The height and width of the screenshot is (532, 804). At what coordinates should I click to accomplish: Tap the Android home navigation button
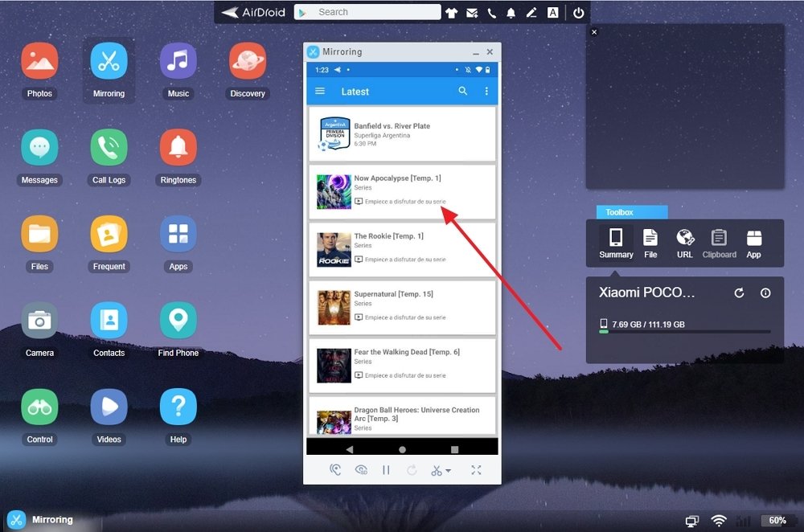click(x=402, y=449)
